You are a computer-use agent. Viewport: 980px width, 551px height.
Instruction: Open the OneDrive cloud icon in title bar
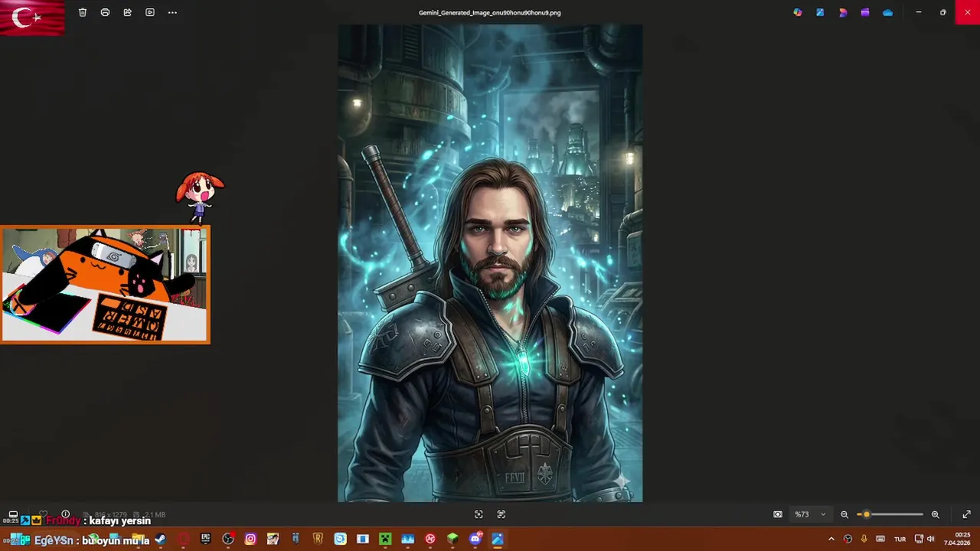click(x=887, y=12)
